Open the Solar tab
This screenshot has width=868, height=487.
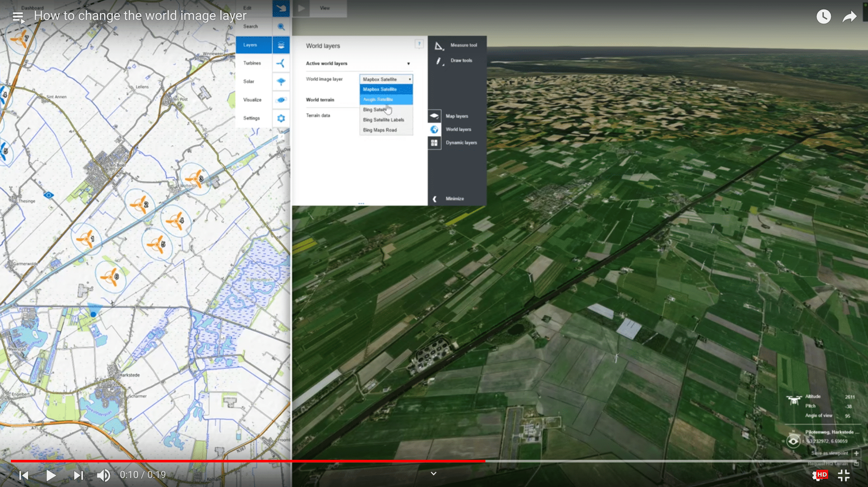tap(254, 82)
